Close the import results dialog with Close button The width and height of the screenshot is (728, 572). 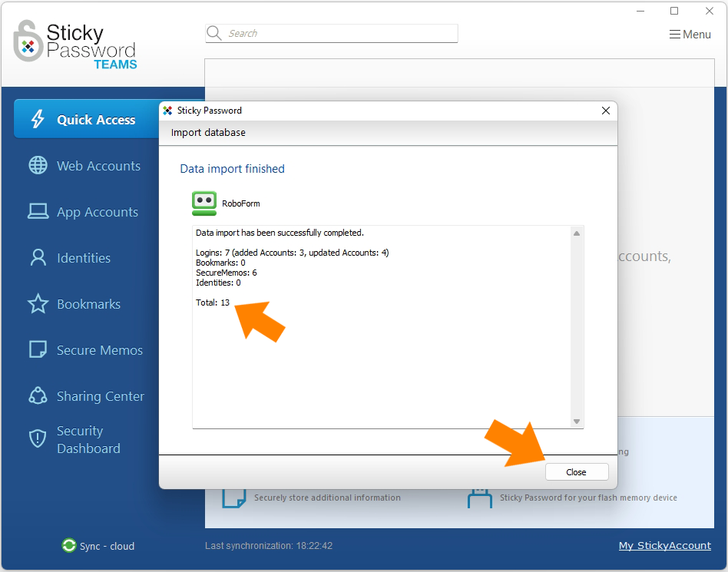point(577,471)
